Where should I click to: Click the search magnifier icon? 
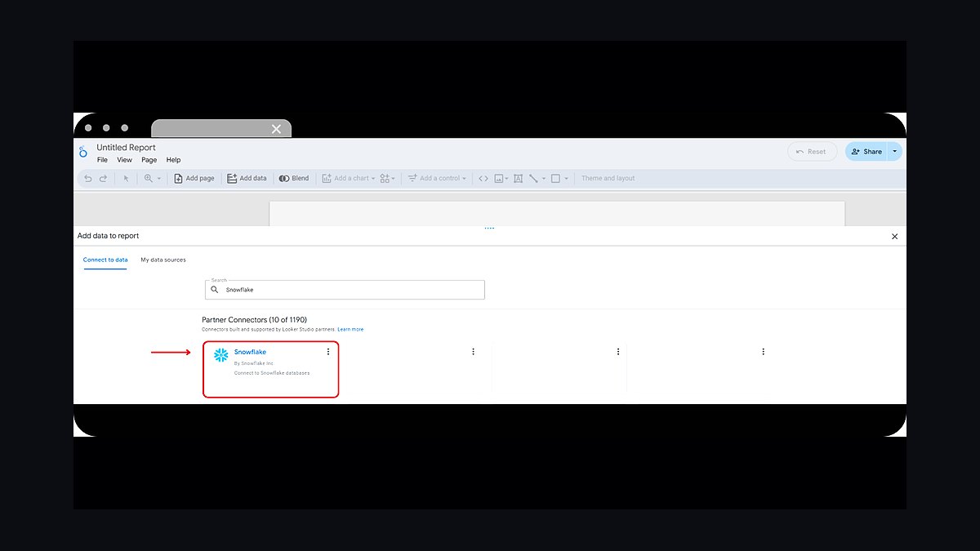pyautogui.click(x=215, y=290)
